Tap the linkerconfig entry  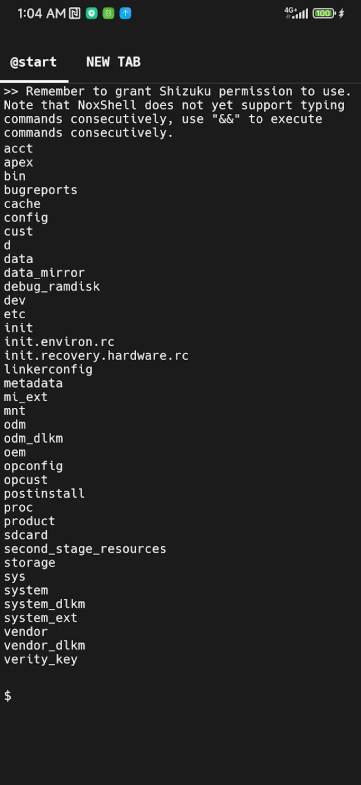[48, 369]
